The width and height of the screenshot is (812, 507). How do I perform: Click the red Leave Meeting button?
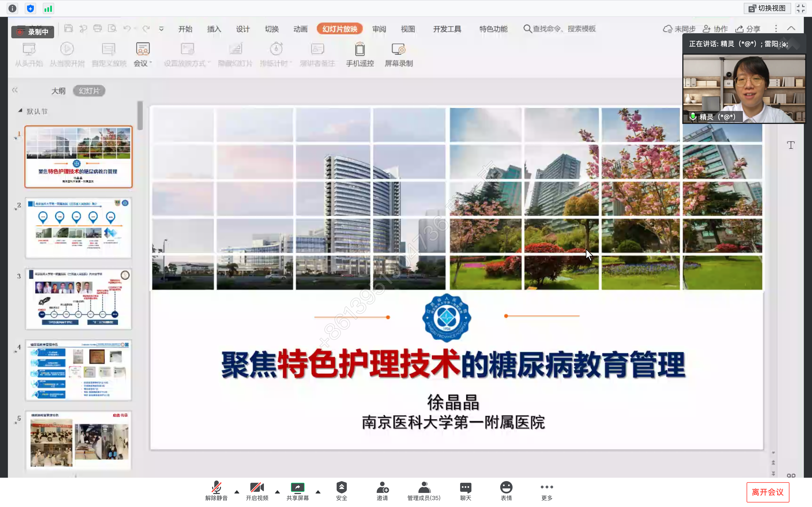(767, 492)
